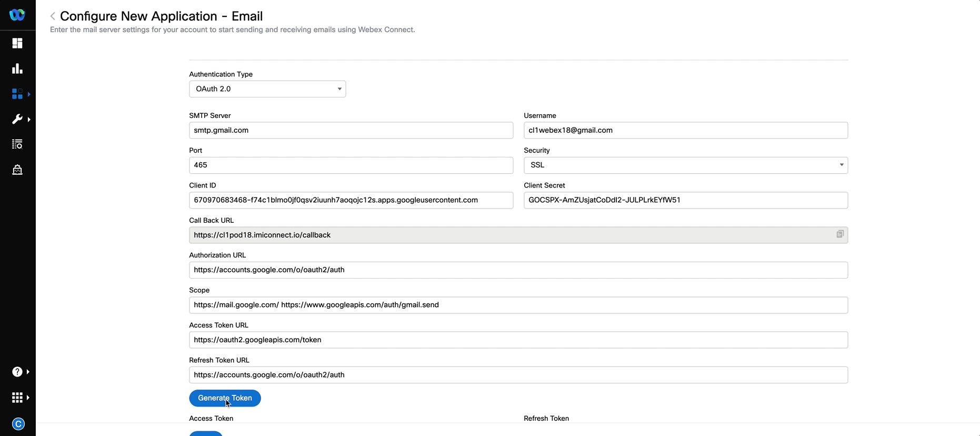
Task: Click the Call Back URL field
Action: (x=518, y=235)
